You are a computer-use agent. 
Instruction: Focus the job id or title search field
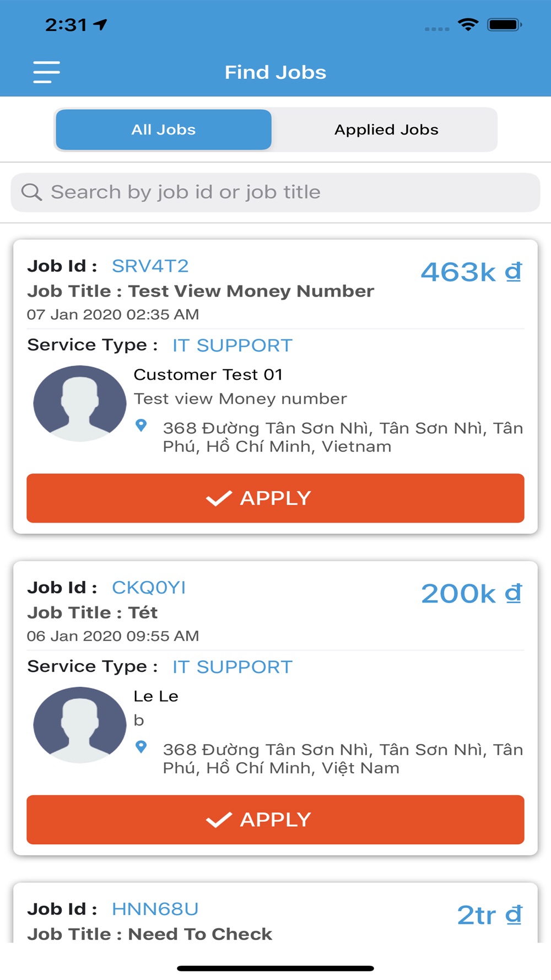point(275,192)
